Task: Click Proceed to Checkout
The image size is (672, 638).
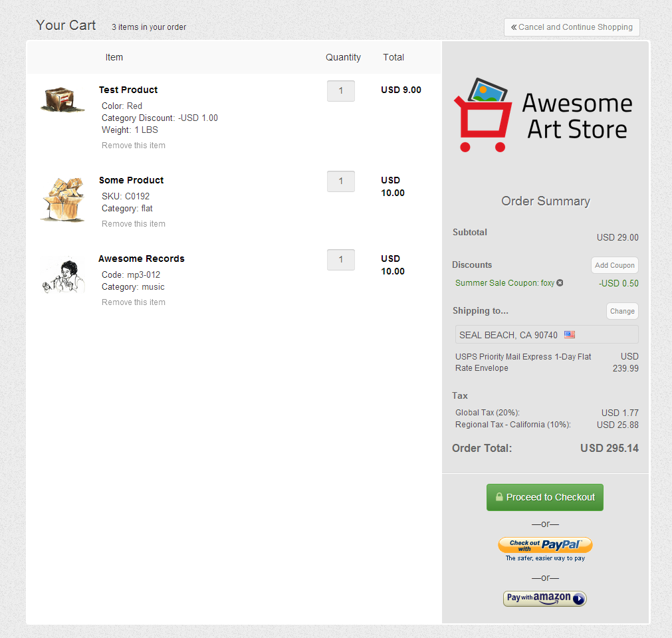Action: [x=545, y=497]
